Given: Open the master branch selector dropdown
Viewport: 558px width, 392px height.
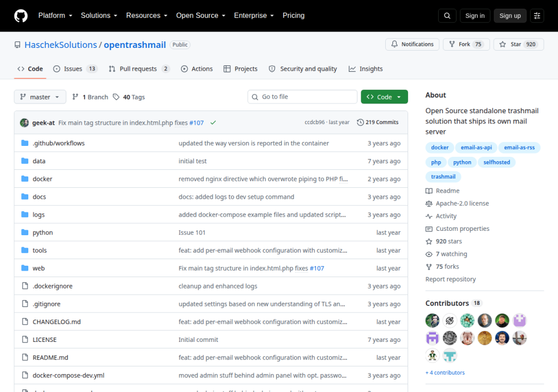Looking at the screenshot, I should pyautogui.click(x=40, y=97).
